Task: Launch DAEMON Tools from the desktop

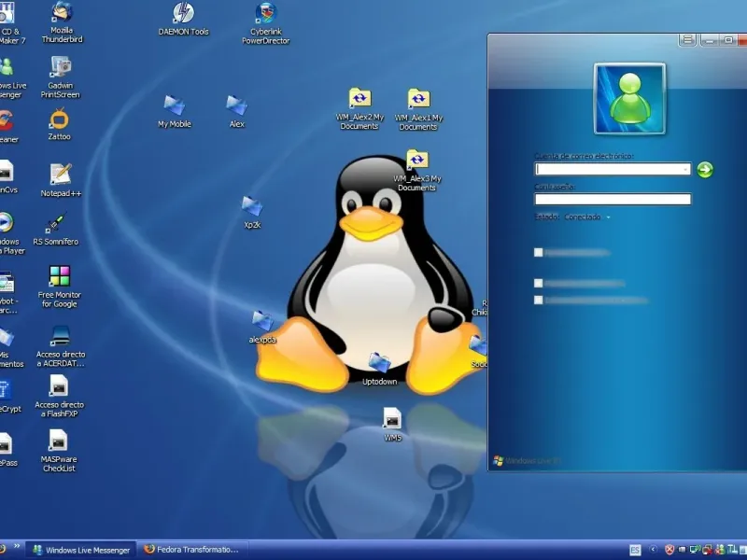Action: 183,19
